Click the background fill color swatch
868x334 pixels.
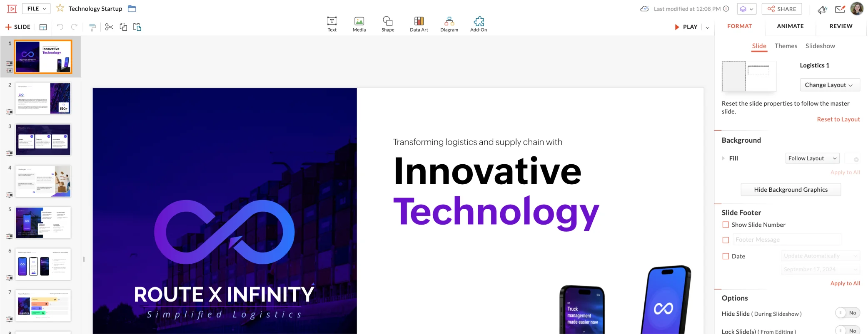pyautogui.click(x=852, y=158)
